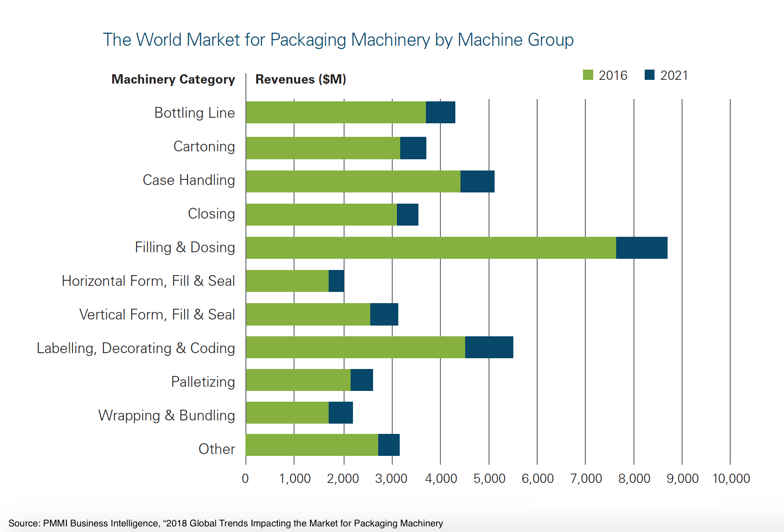Screen dimensions: 784x532
Task: Click the blue Closing 2021 segment
Action: [x=407, y=215]
